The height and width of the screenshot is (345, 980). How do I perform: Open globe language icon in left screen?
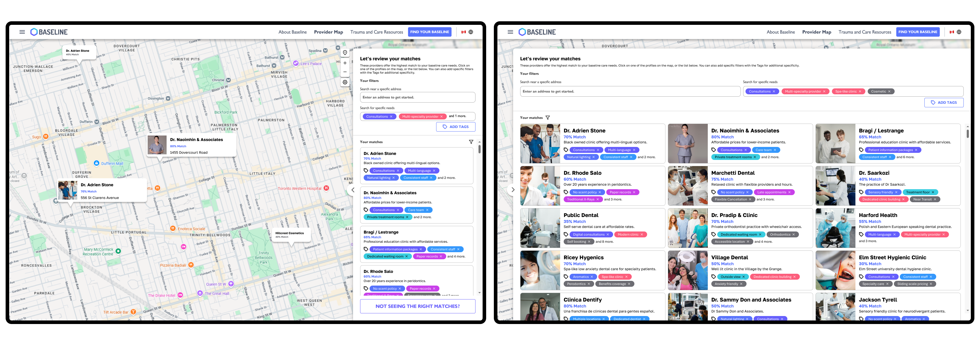pyautogui.click(x=470, y=32)
